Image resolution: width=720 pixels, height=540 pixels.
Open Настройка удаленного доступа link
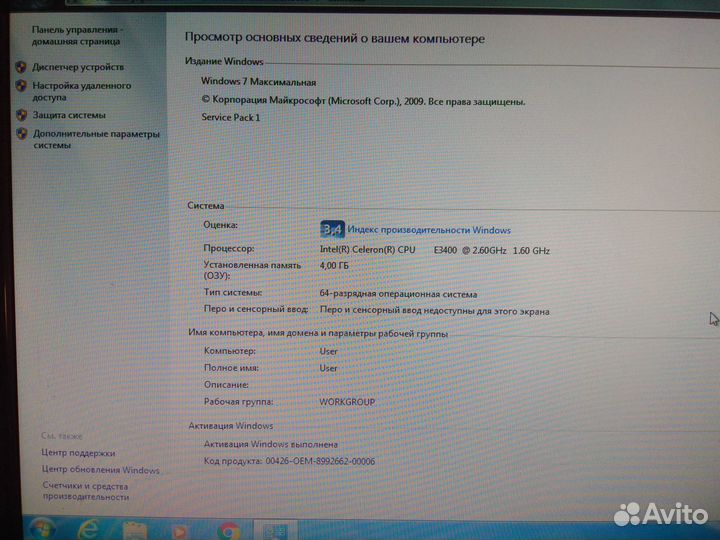point(82,91)
